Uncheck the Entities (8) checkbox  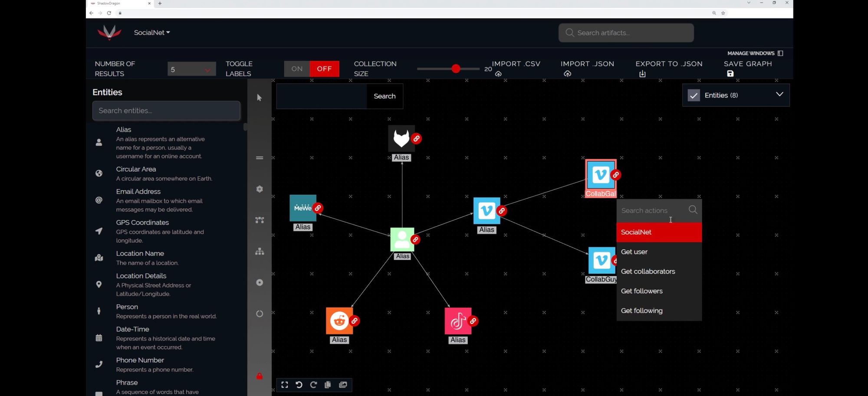click(x=694, y=95)
